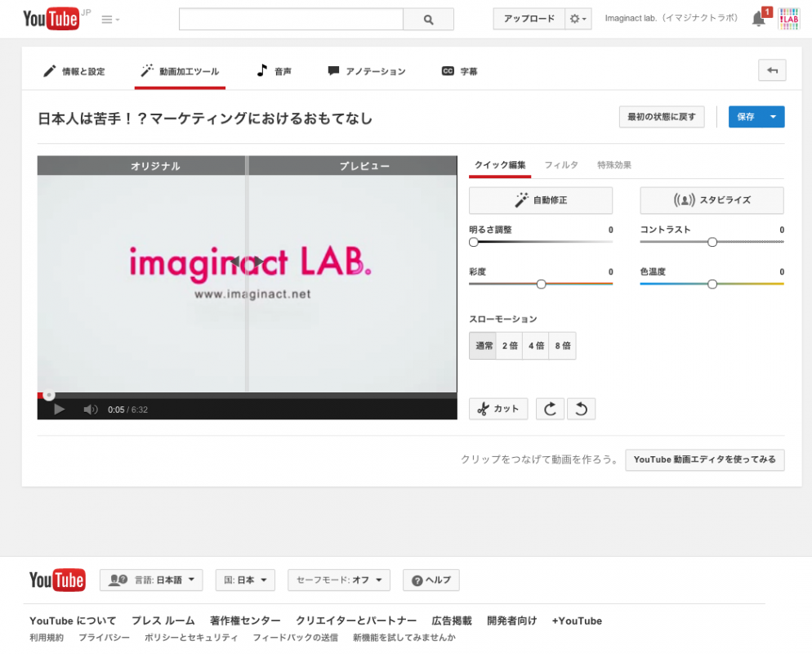Save changes with 保存 button
Screen dimensions: 812x654
click(x=745, y=117)
